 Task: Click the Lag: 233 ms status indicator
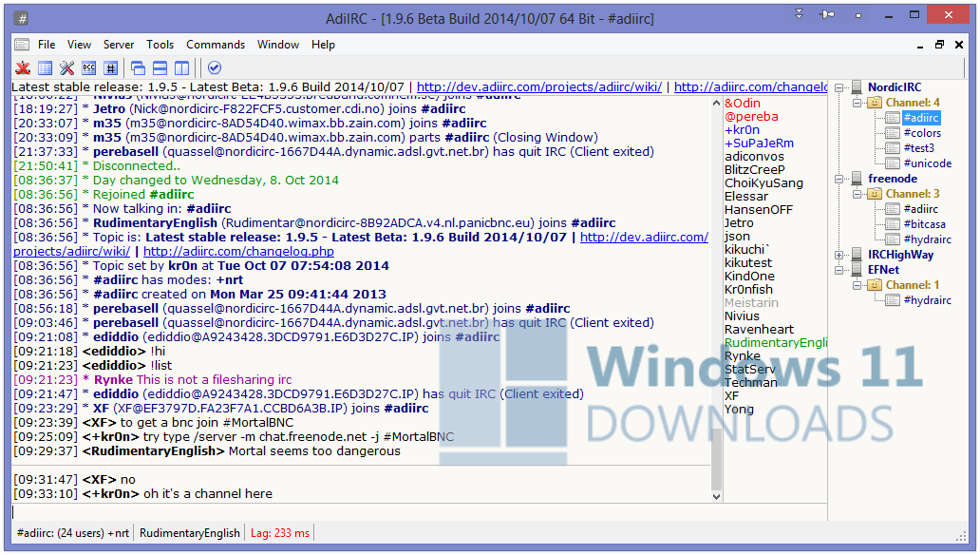[279, 532]
